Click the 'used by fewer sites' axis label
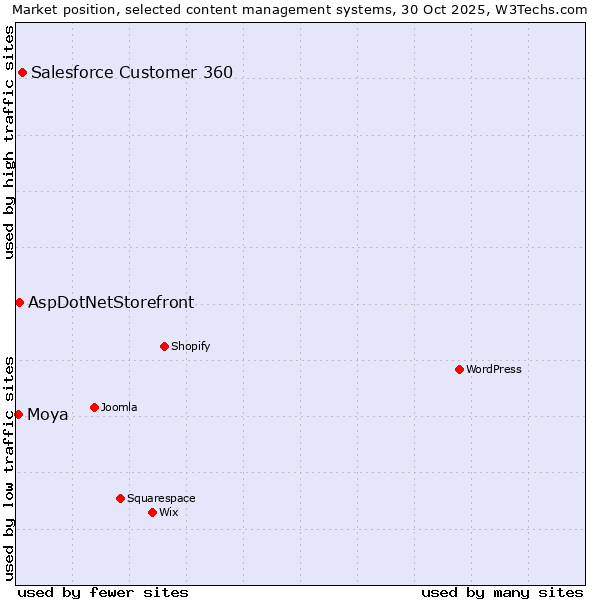This screenshot has height=600, width=600. (x=103, y=592)
